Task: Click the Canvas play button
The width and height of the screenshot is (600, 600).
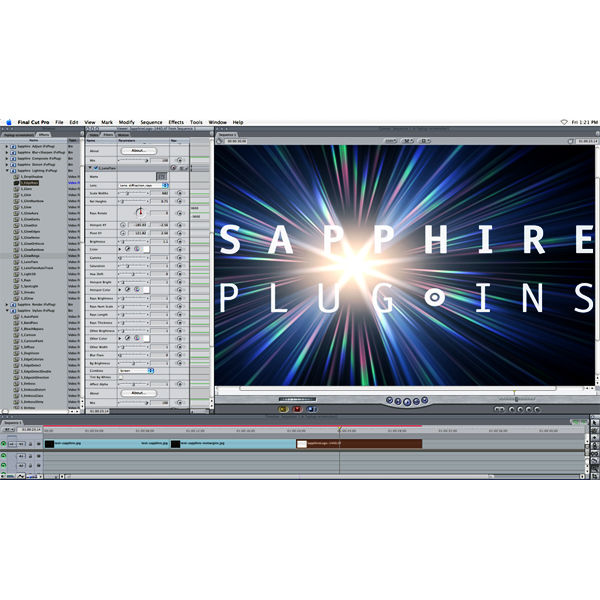Action: pos(407,402)
